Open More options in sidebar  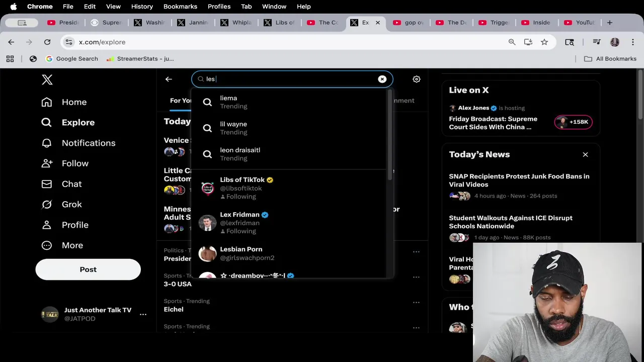[x=62, y=245]
